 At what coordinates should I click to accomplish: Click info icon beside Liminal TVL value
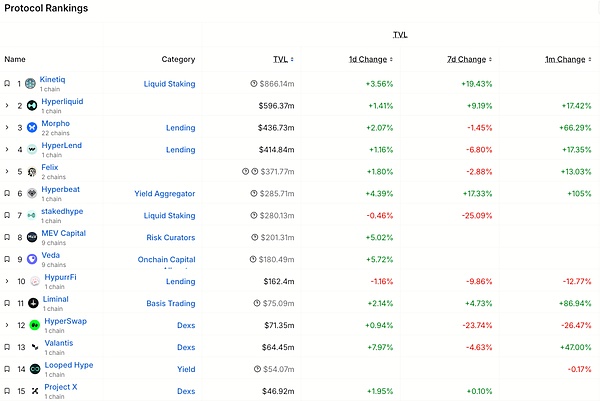[x=258, y=302]
